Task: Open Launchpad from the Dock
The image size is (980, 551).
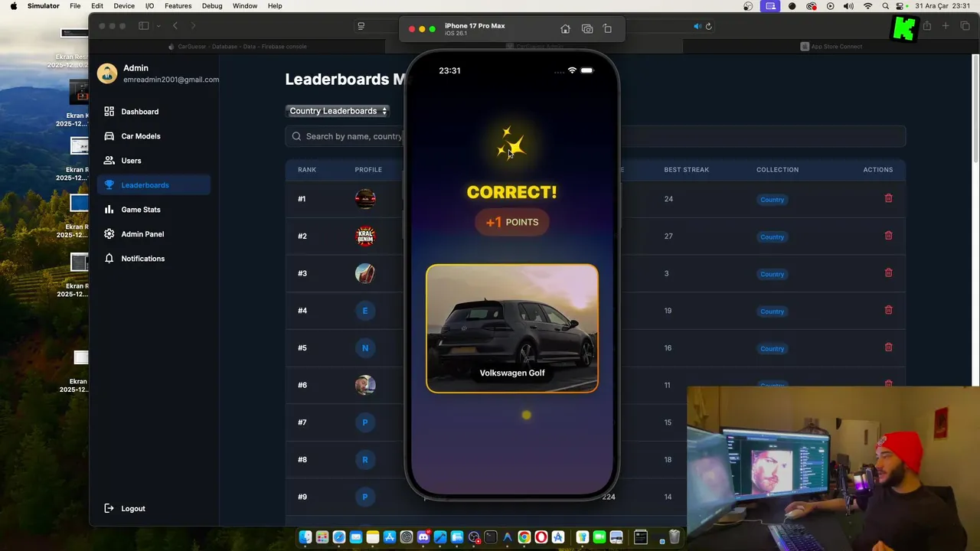Action: pyautogui.click(x=322, y=537)
